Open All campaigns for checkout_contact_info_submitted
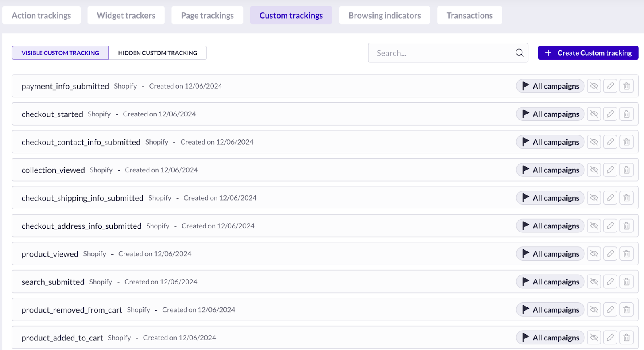This screenshot has width=644, height=350. coord(550,142)
